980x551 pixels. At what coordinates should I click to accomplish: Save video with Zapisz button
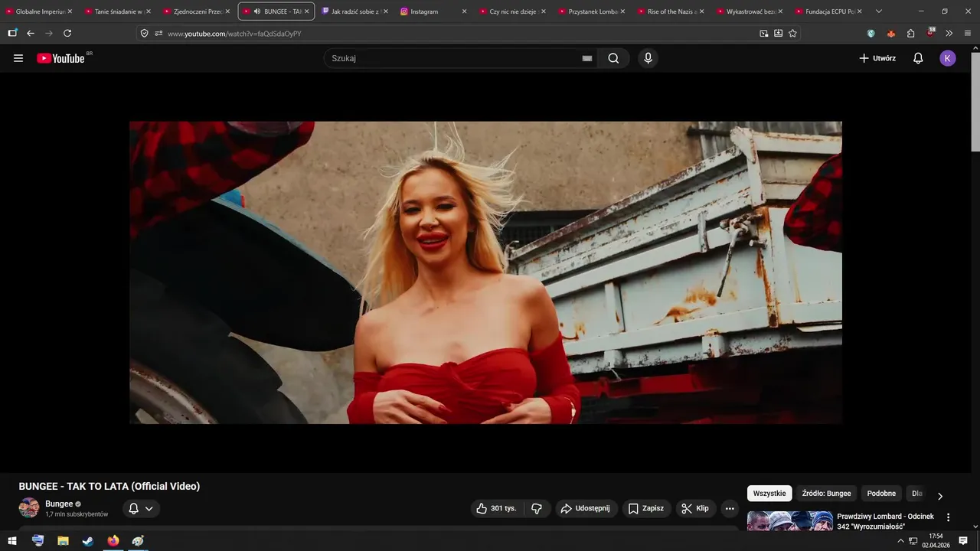[646, 508]
